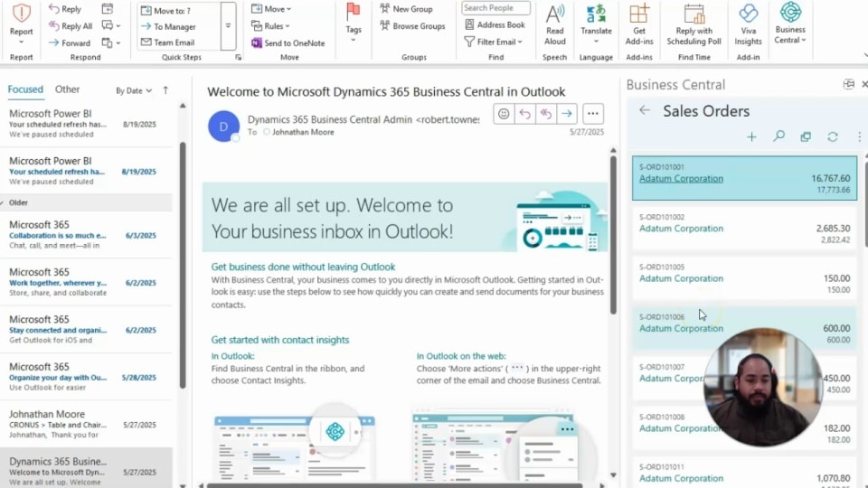Viewport: 868px width, 488px height.
Task: Add a new sales order with plus icon
Action: coord(751,136)
